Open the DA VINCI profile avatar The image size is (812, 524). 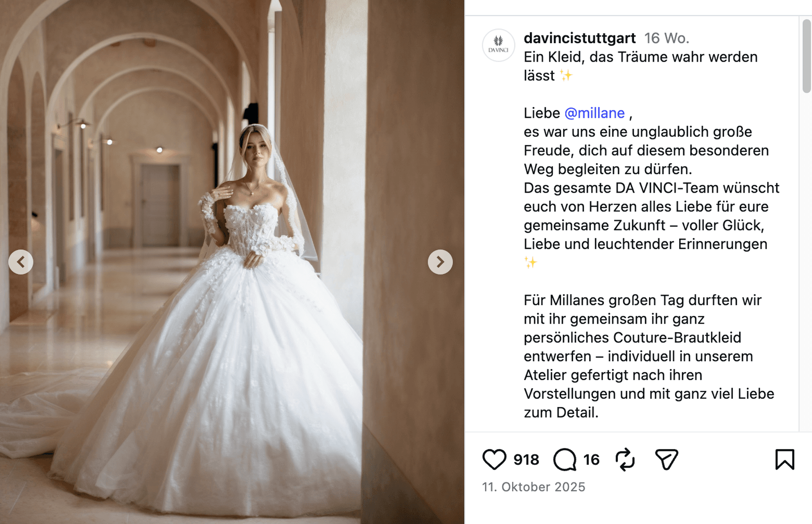coord(498,45)
